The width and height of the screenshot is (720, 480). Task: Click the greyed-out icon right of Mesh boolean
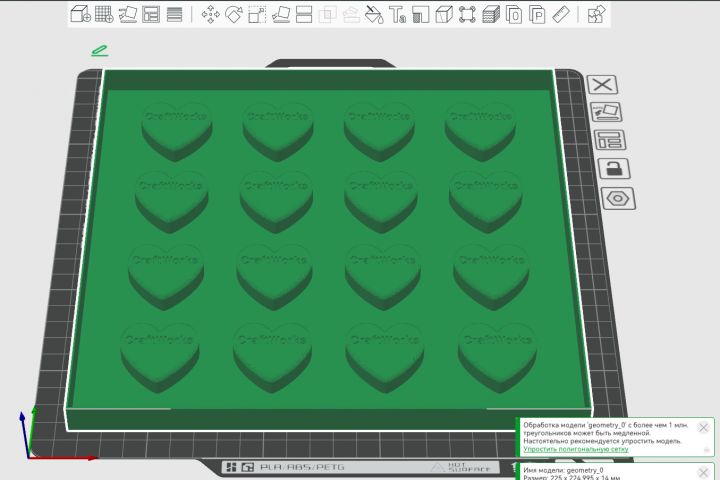pyautogui.click(x=351, y=14)
